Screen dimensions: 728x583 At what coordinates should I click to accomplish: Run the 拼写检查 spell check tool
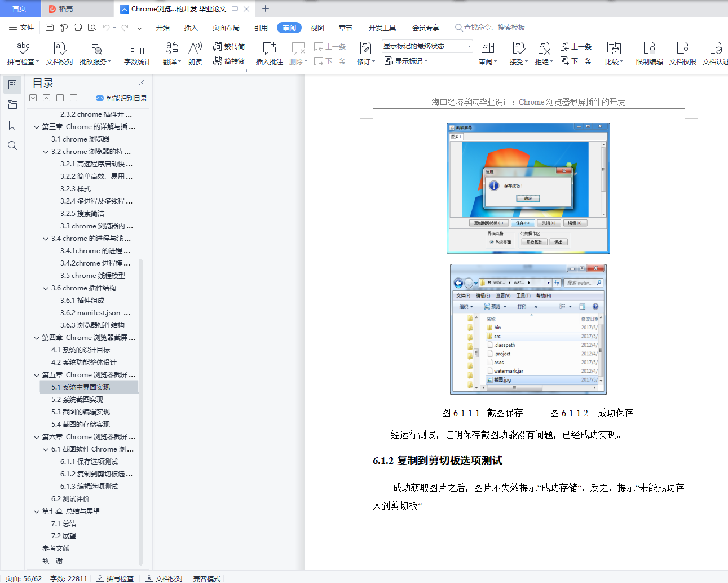tap(23, 54)
